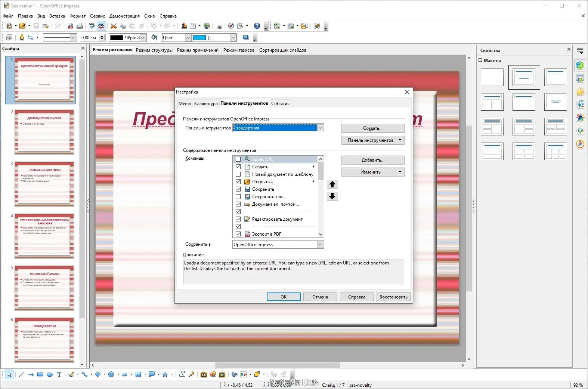
Task: Open the Navigator sidebar icon
Action: point(580,144)
